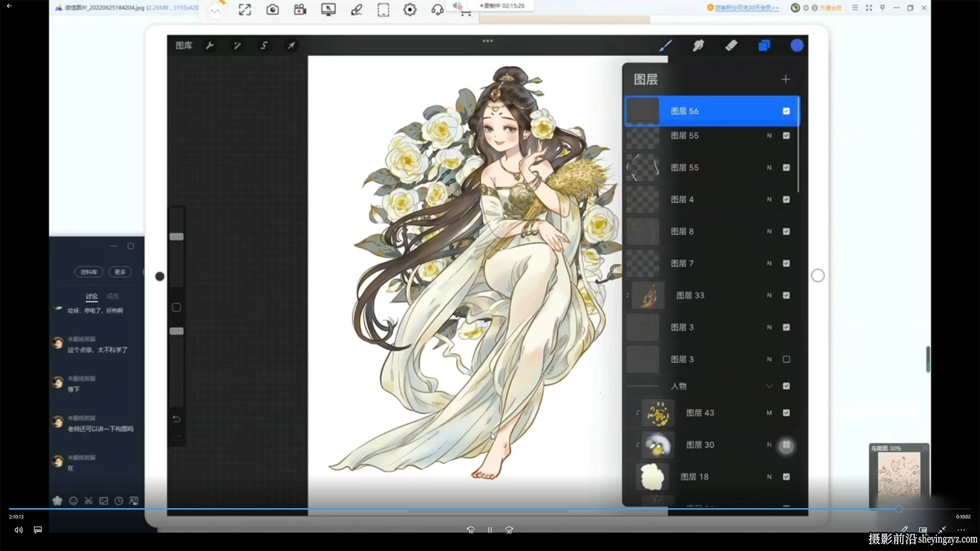This screenshot has width=980, height=551.
Task: Click the 更多 button in chat panel
Action: tap(120, 272)
